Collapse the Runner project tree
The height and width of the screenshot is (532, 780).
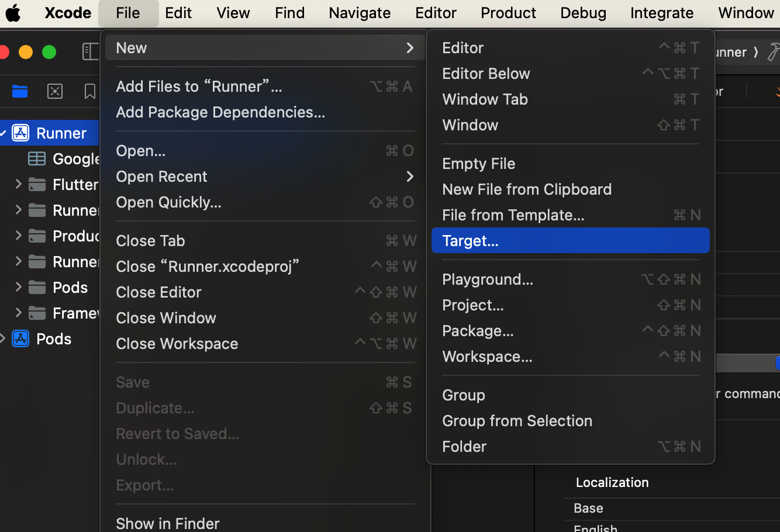[3, 133]
